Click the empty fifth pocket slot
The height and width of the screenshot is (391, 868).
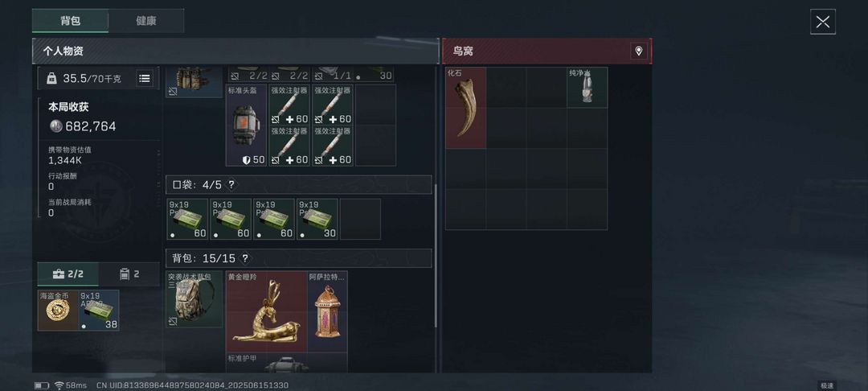click(x=360, y=220)
